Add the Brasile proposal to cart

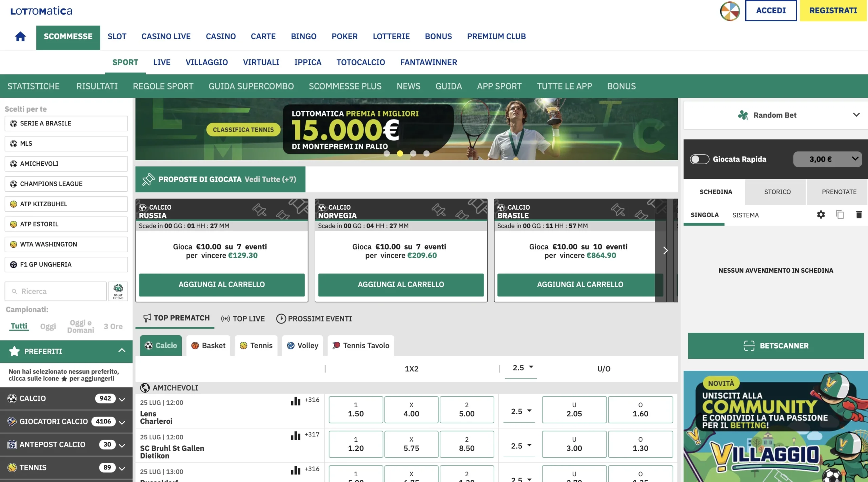pos(580,285)
